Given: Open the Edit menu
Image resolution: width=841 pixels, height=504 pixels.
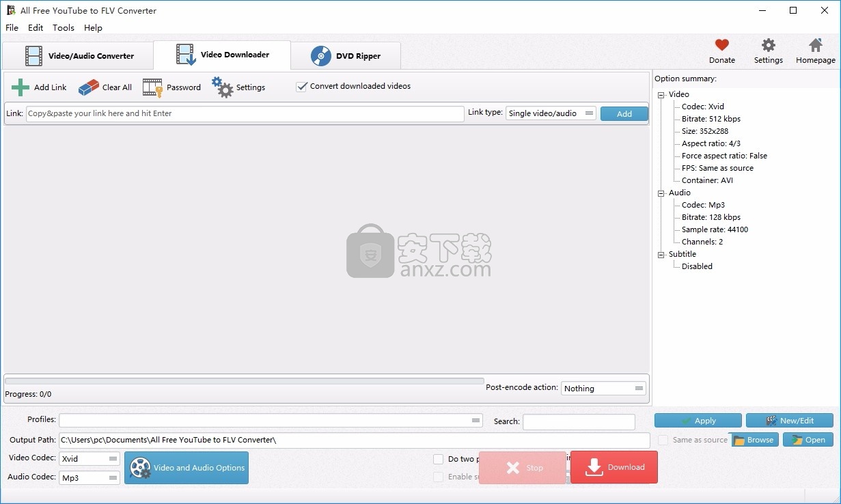Looking at the screenshot, I should coord(36,28).
